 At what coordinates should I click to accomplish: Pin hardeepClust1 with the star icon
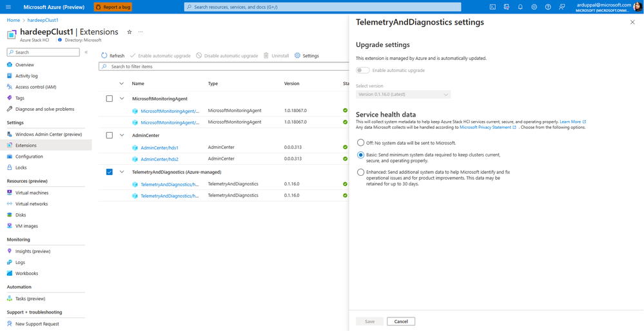click(130, 32)
